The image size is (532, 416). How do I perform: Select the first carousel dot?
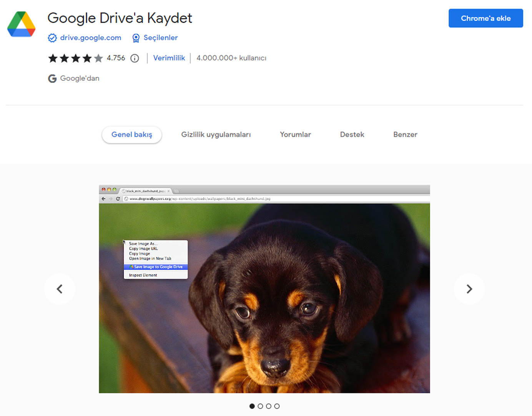tap(252, 406)
